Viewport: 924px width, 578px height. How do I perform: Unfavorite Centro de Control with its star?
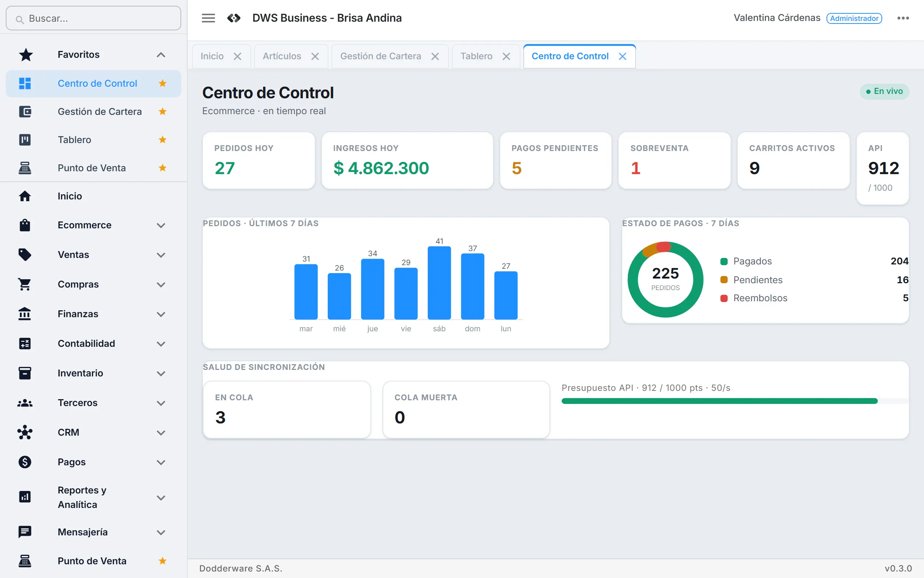[x=163, y=83]
